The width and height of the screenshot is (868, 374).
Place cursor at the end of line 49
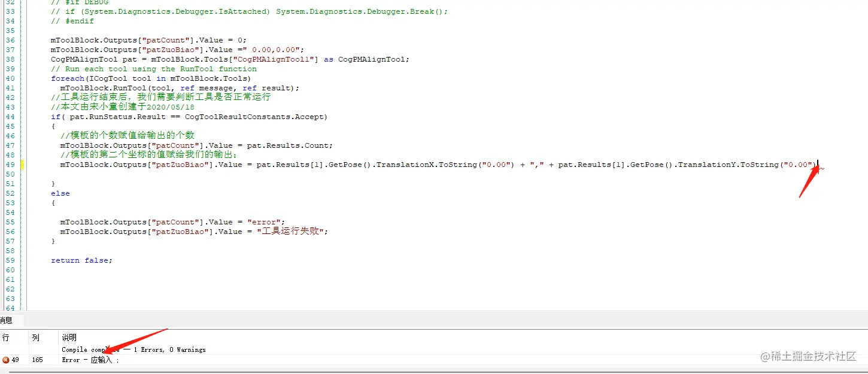817,165
